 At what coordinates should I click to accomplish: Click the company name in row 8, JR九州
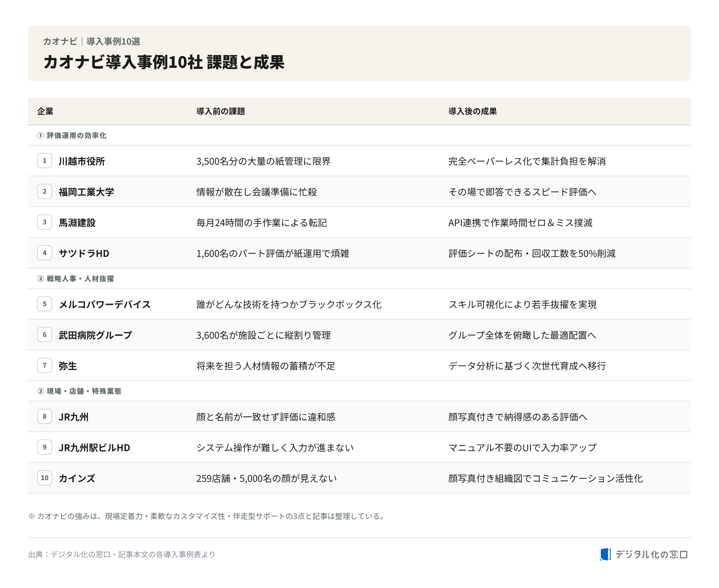[73, 417]
